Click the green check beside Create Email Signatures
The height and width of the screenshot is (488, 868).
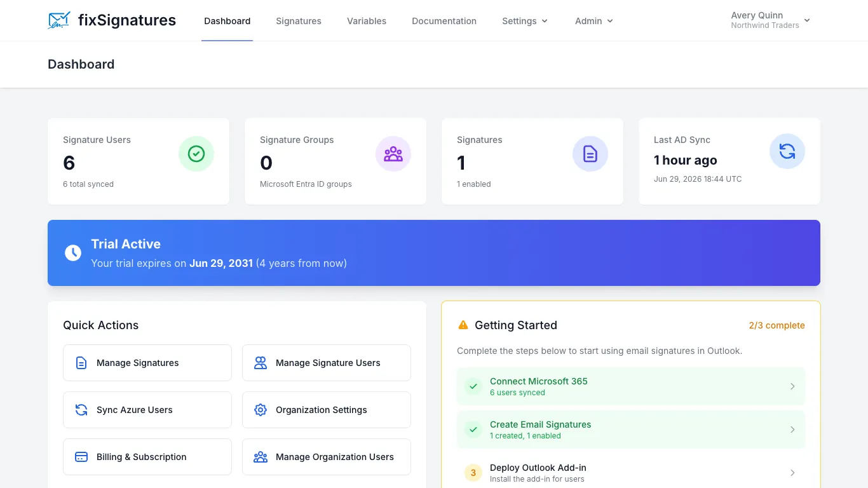pos(473,430)
